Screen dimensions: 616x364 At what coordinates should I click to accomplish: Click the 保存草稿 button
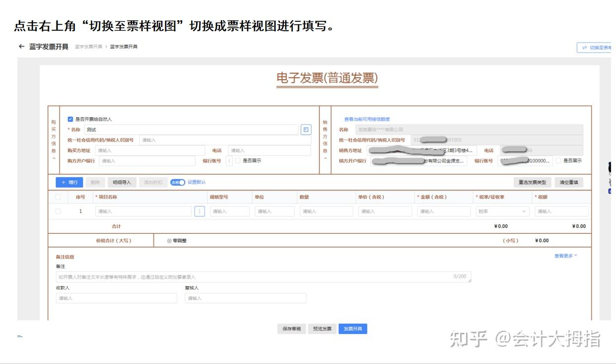point(292,329)
